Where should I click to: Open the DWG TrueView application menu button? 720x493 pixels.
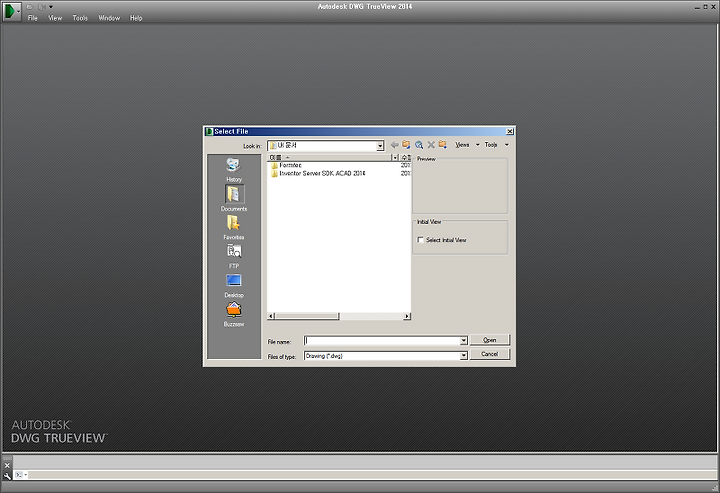point(11,11)
